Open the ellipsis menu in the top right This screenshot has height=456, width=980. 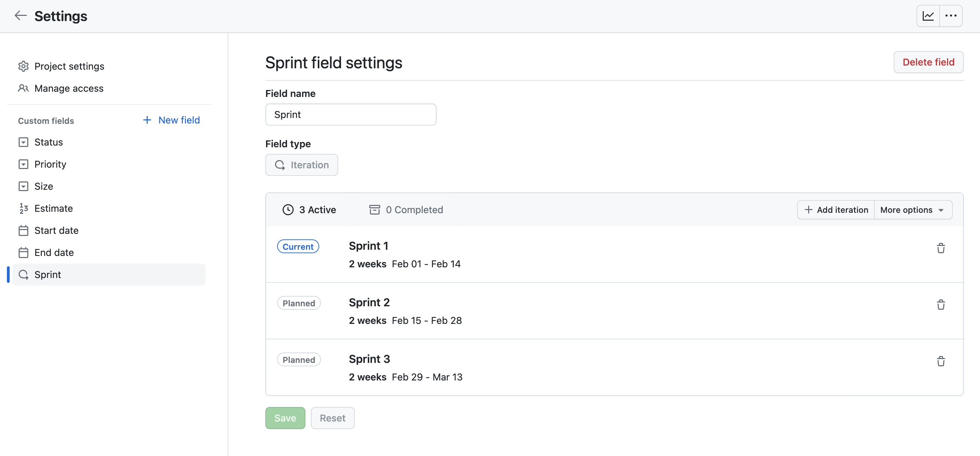tap(951, 16)
